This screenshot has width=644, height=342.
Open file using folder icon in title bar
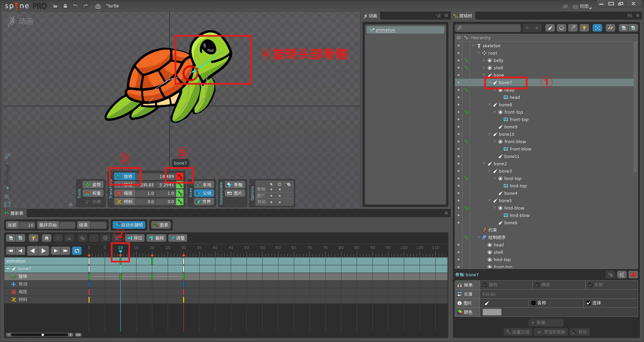click(x=55, y=6)
